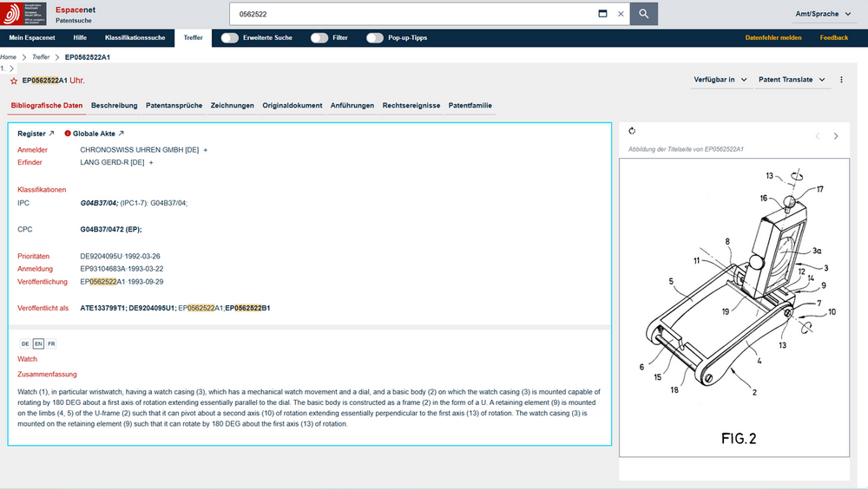Open the query builder window icon in search bar
This screenshot has width=868, height=490.
603,14
